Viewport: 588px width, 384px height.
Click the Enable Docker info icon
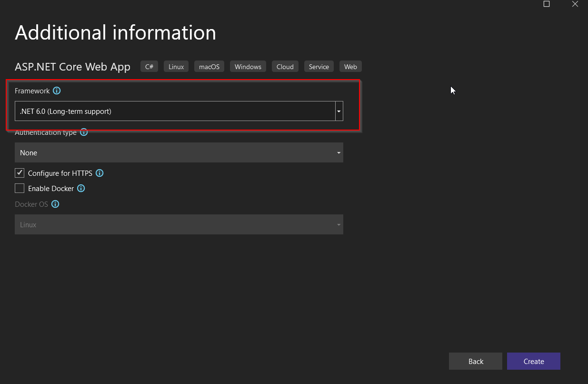tap(81, 188)
